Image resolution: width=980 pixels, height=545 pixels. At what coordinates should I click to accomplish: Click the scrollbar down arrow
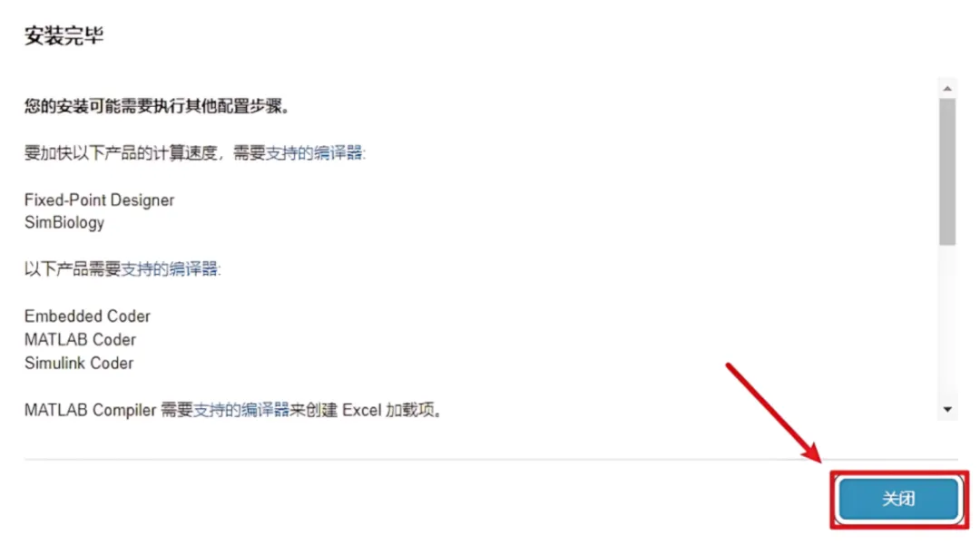(947, 410)
